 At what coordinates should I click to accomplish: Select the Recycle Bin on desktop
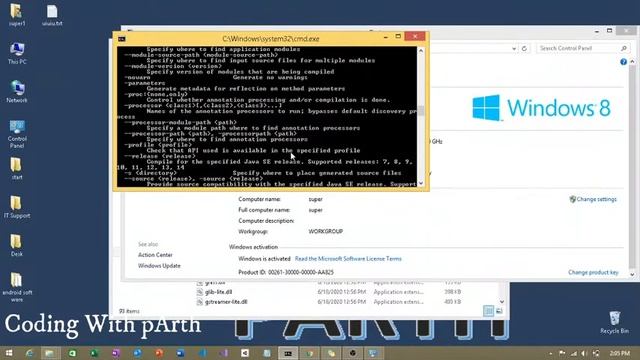coord(614,322)
